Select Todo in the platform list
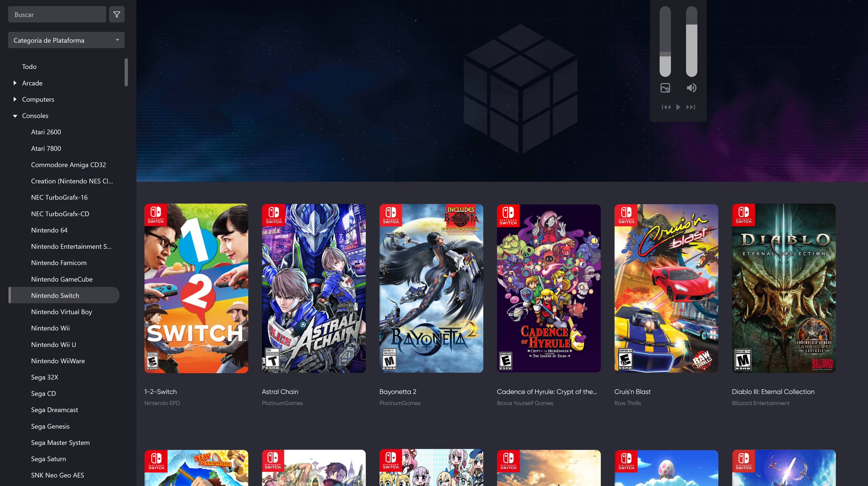868x486 pixels. [29, 66]
